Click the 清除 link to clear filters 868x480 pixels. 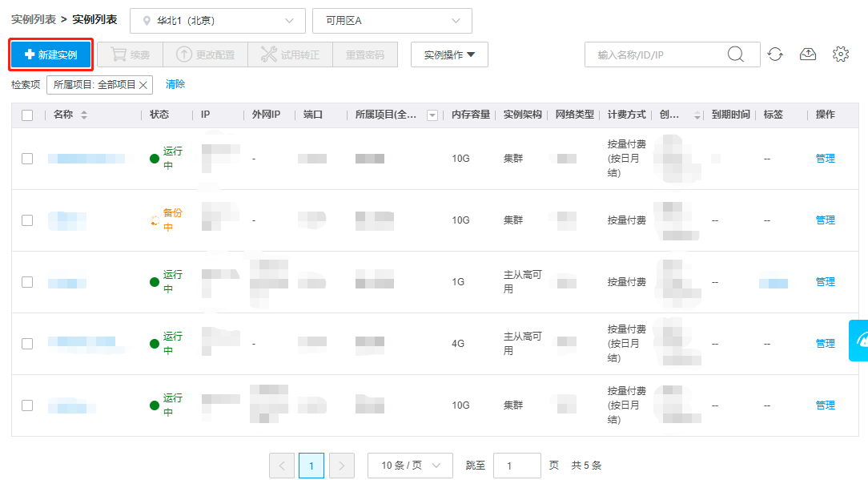pos(175,84)
